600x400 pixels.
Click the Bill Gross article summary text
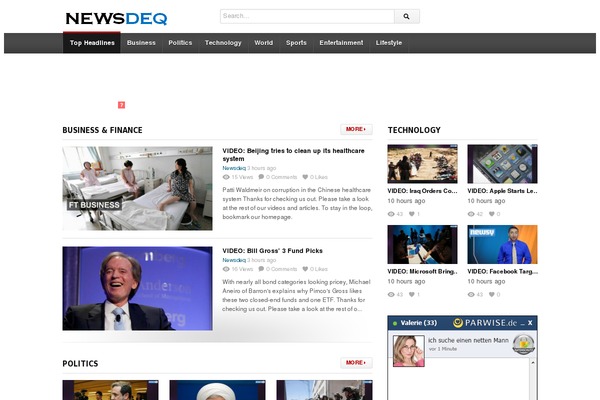[297, 295]
